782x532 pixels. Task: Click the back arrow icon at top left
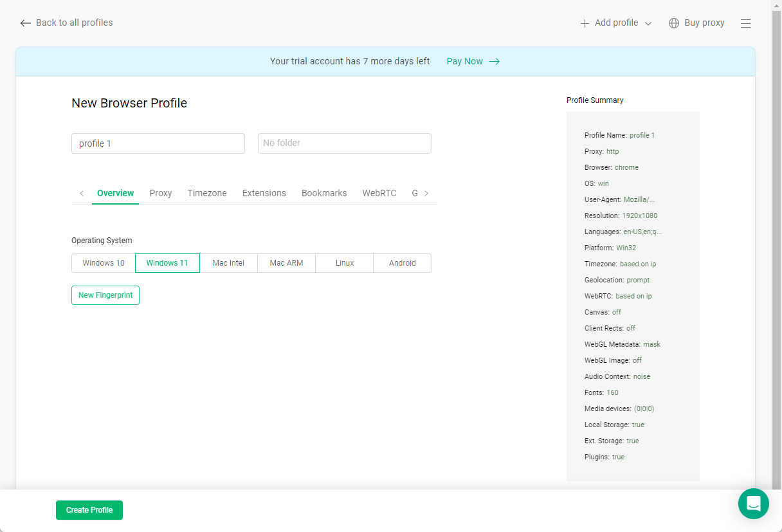tap(25, 23)
